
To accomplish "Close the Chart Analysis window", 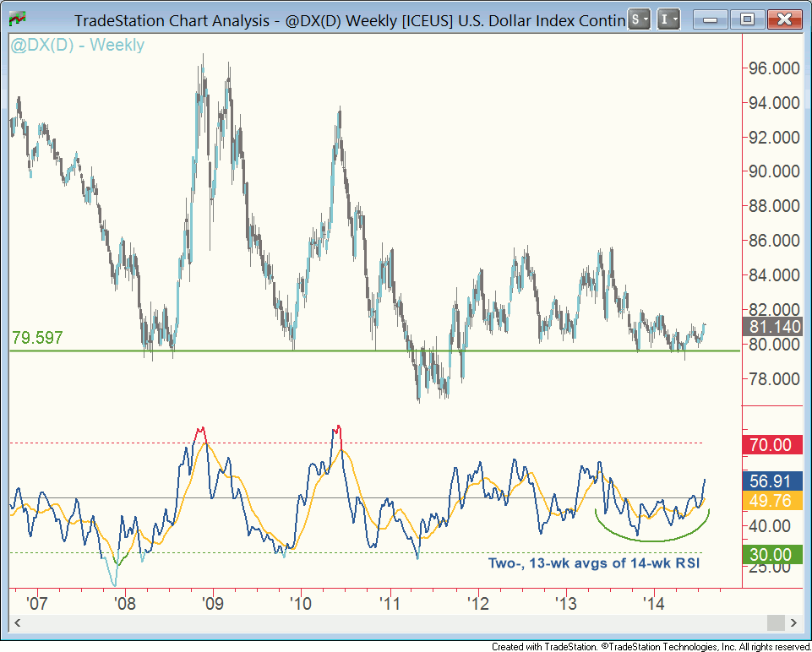I will tap(784, 19).
